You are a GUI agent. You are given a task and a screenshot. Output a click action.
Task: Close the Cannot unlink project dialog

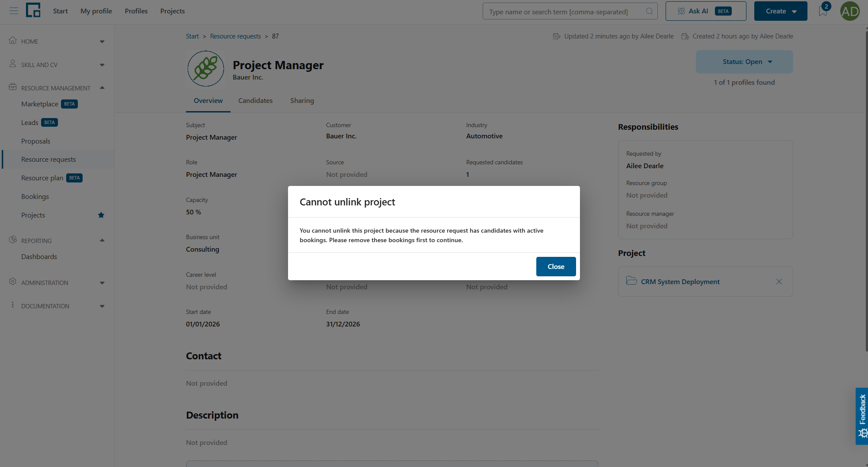pyautogui.click(x=556, y=266)
